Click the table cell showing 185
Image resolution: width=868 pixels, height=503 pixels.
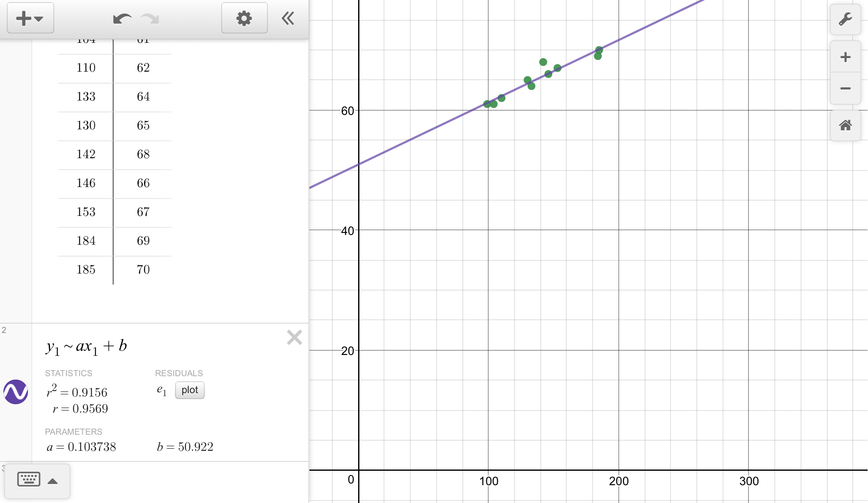coord(86,269)
